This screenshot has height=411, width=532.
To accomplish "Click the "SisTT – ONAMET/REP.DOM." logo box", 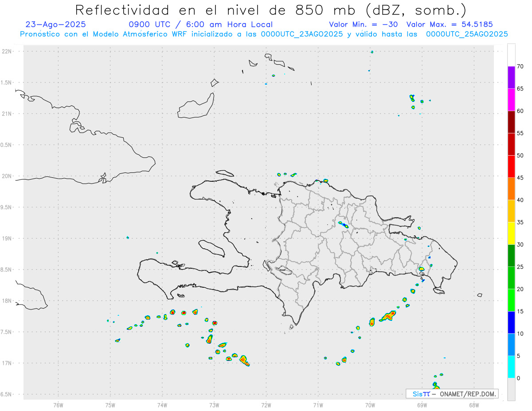I will tap(452, 394).
